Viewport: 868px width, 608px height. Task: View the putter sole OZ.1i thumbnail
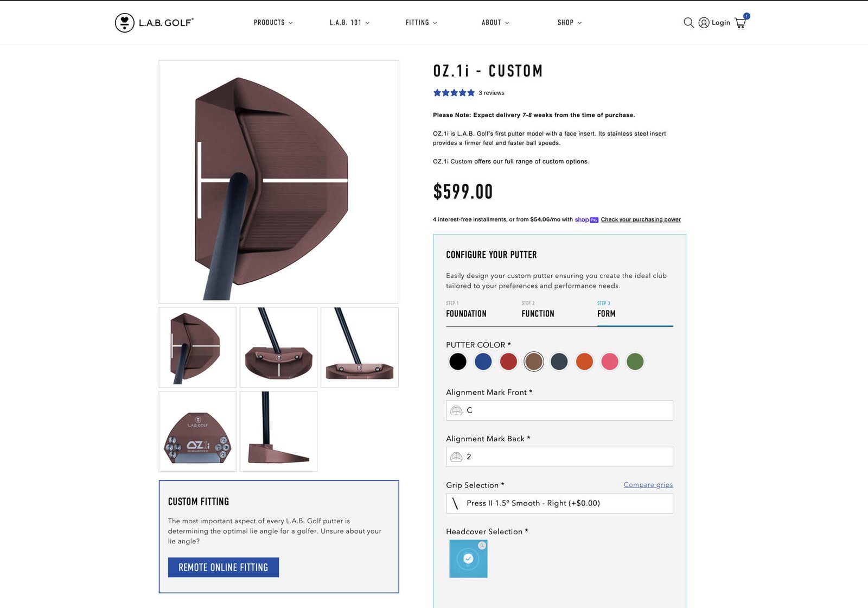[x=197, y=432]
